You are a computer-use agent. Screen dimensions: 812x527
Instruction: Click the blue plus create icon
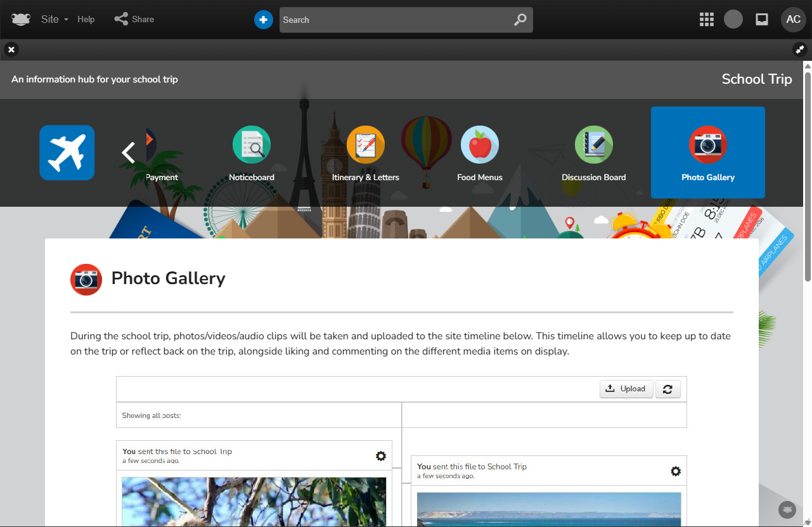point(263,20)
